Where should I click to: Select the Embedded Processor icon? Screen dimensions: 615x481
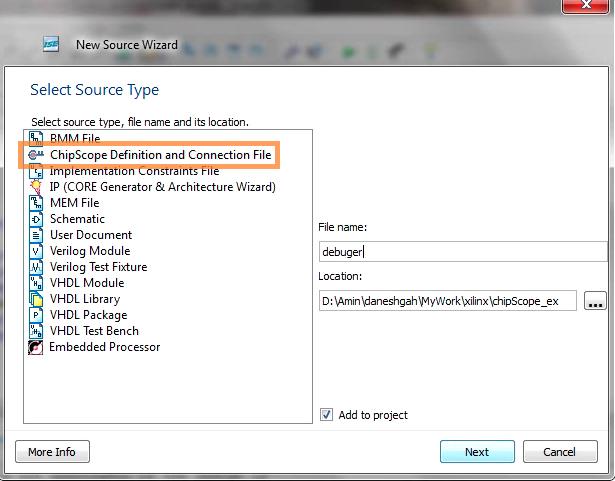tap(35, 347)
